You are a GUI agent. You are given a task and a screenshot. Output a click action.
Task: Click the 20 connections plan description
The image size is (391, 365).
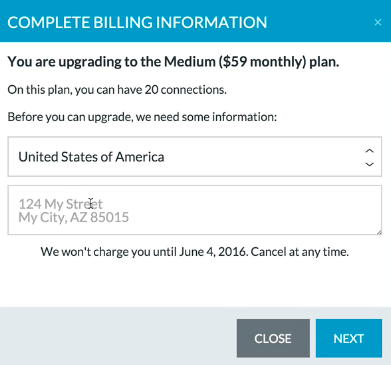point(117,90)
